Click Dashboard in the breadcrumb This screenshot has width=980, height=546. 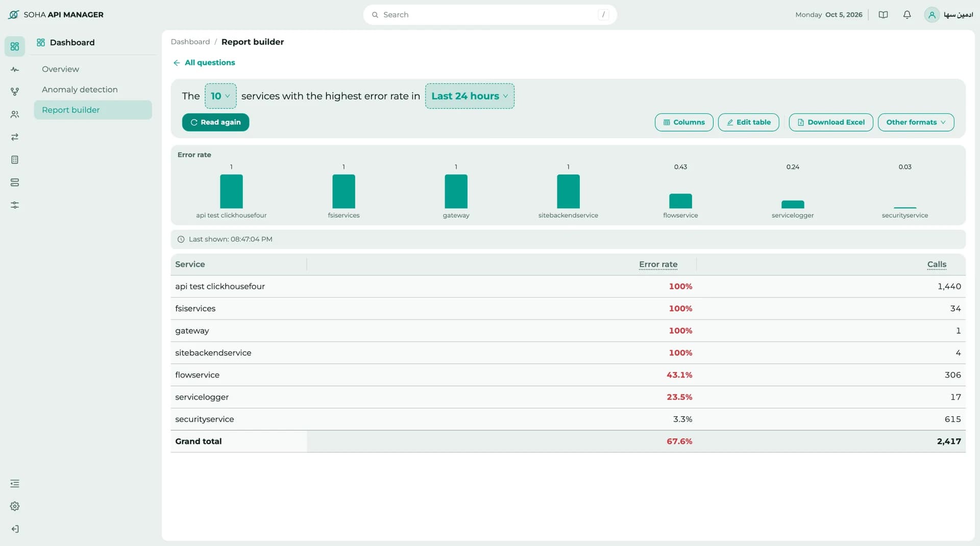(x=190, y=42)
